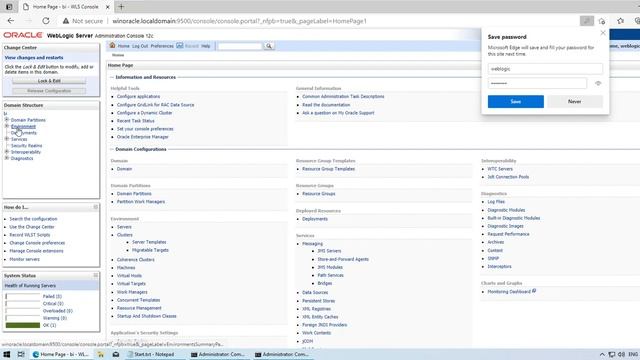Open the Windows Start menu
Screen dimensions: 640x360
7,354
